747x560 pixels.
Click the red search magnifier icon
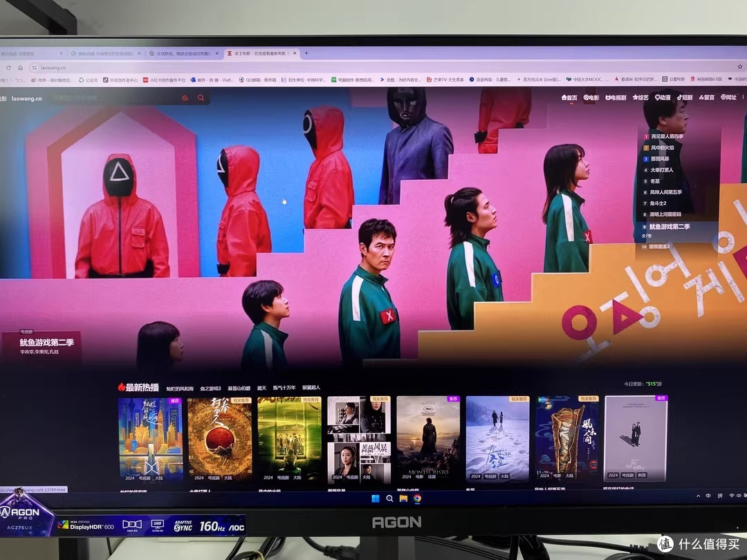click(x=201, y=97)
